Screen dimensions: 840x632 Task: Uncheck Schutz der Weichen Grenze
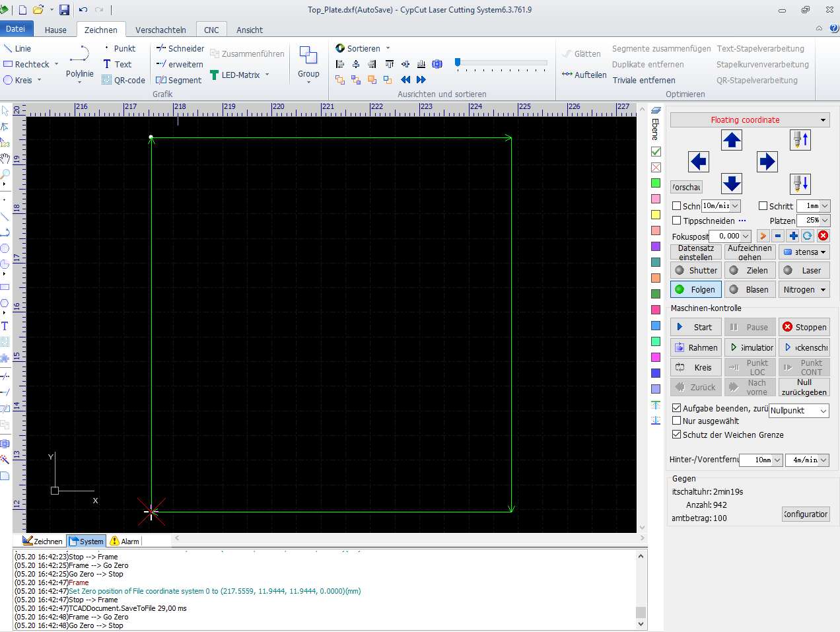tap(676, 435)
